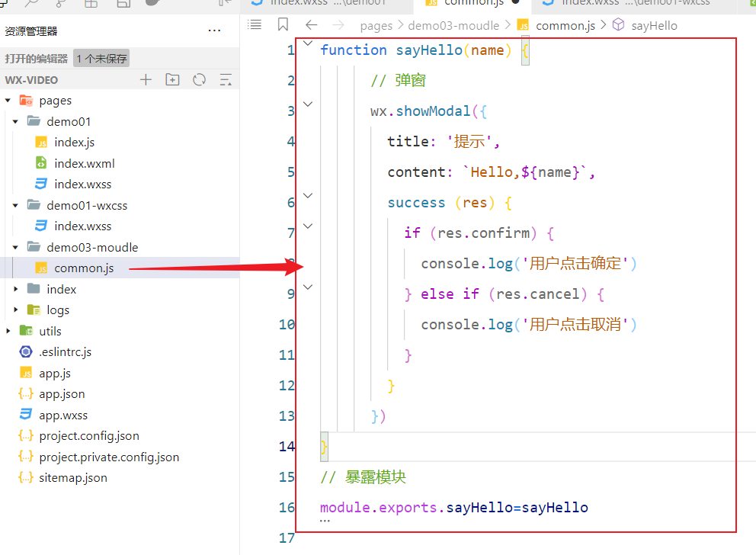756x555 pixels.
Task: Open app.js in the explorer
Action: tap(54, 374)
